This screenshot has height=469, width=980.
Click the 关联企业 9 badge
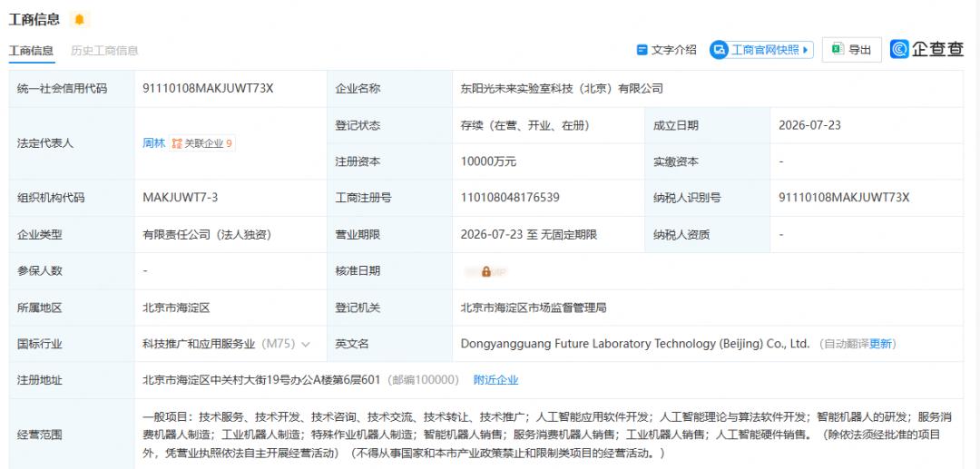(x=201, y=143)
